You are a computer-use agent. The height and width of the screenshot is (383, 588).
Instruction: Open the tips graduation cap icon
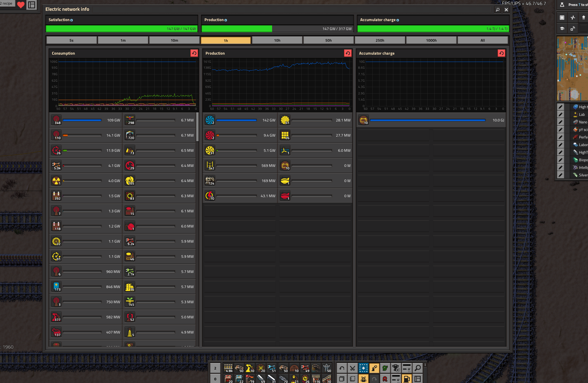pyautogui.click(x=562, y=28)
